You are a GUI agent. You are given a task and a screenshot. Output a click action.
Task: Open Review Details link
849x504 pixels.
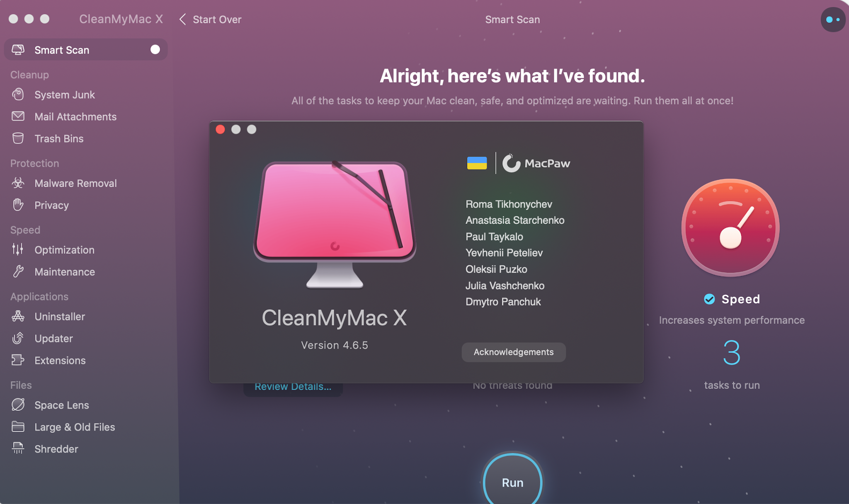[x=293, y=386]
